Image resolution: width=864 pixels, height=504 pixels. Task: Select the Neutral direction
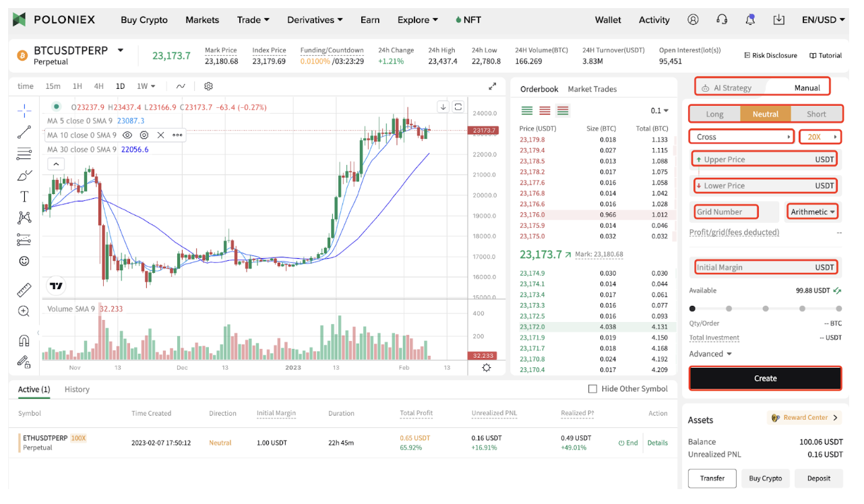pyautogui.click(x=765, y=114)
